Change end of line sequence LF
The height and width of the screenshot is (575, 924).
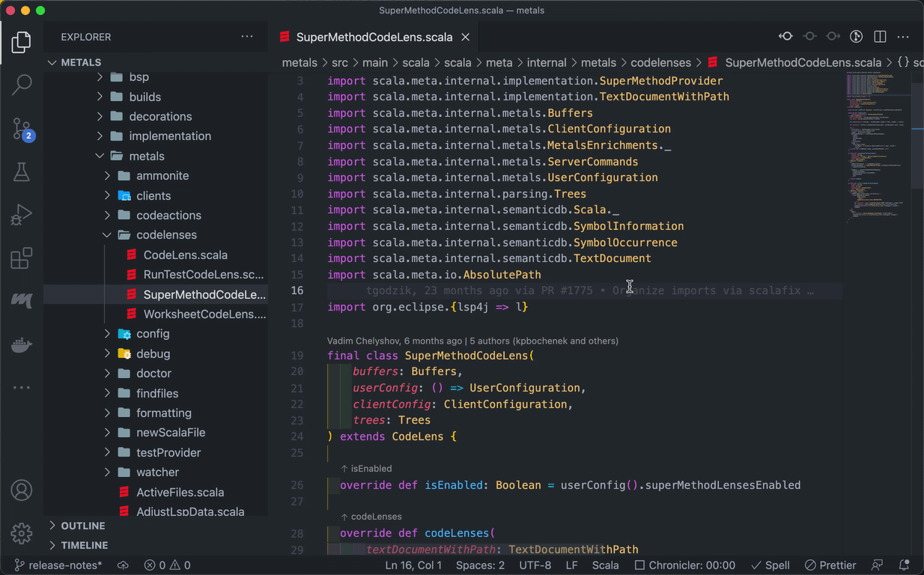(571, 565)
